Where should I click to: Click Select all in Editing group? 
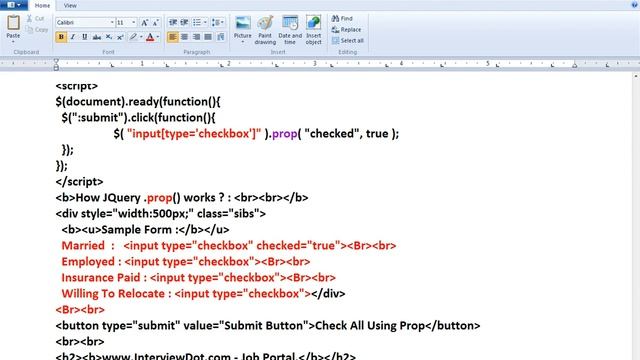[348, 40]
